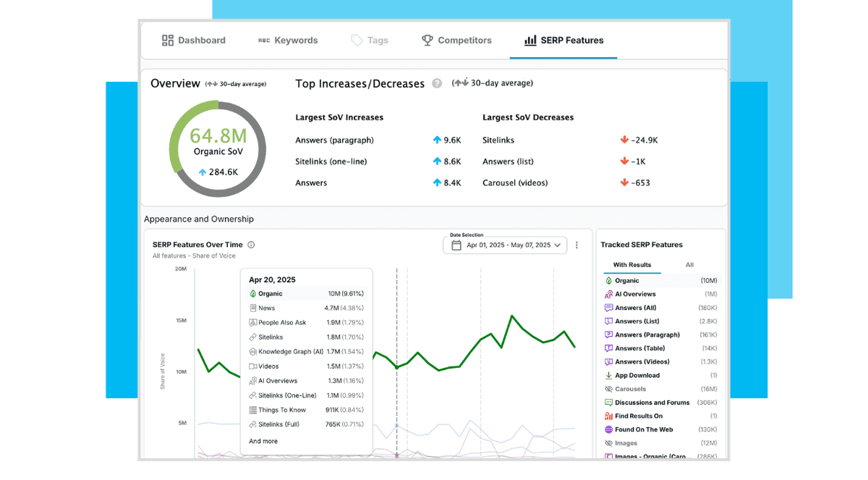This screenshot has height=480, width=868.
Task: Click the 64.8M Organic SoV donut chart
Action: click(218, 149)
